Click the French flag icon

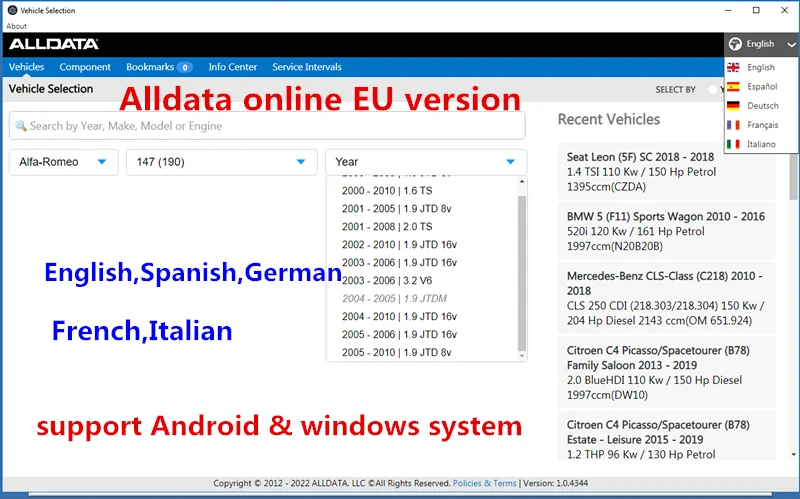pyautogui.click(x=733, y=125)
